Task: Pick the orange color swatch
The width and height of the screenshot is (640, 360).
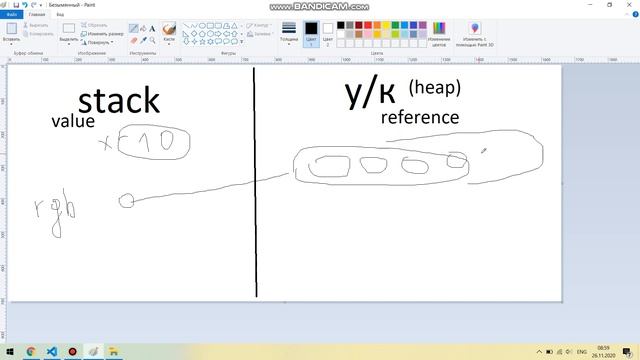Action: coord(377,25)
